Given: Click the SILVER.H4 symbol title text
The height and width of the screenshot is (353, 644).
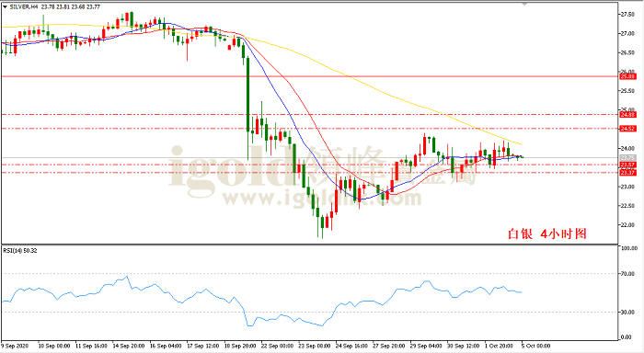Looking at the screenshot, I should pyautogui.click(x=24, y=7).
